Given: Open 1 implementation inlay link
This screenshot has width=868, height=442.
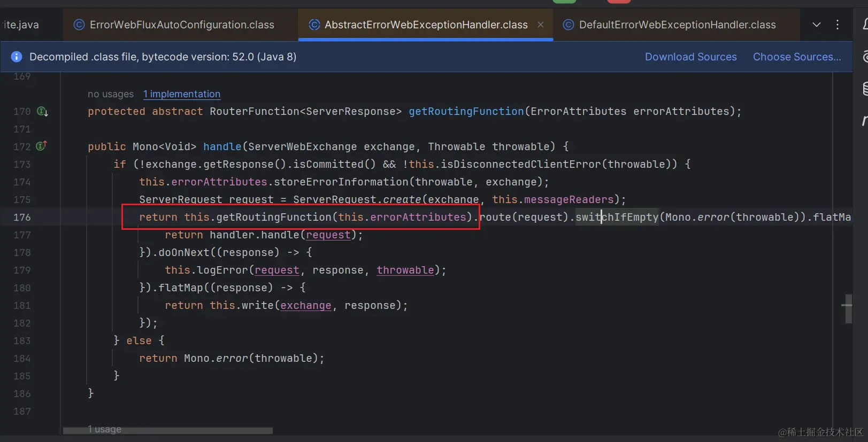Looking at the screenshot, I should click(182, 94).
